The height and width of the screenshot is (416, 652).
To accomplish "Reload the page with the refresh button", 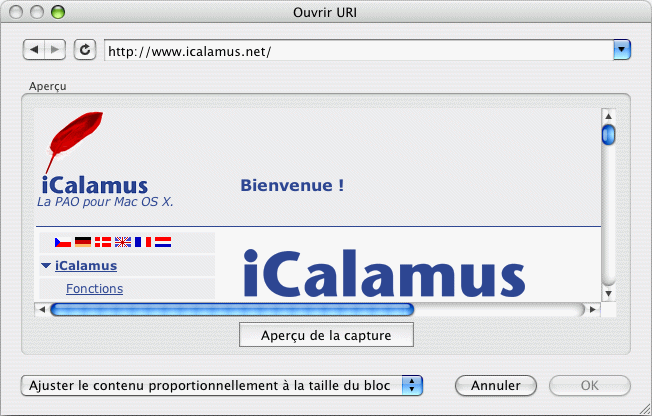I will coord(85,50).
